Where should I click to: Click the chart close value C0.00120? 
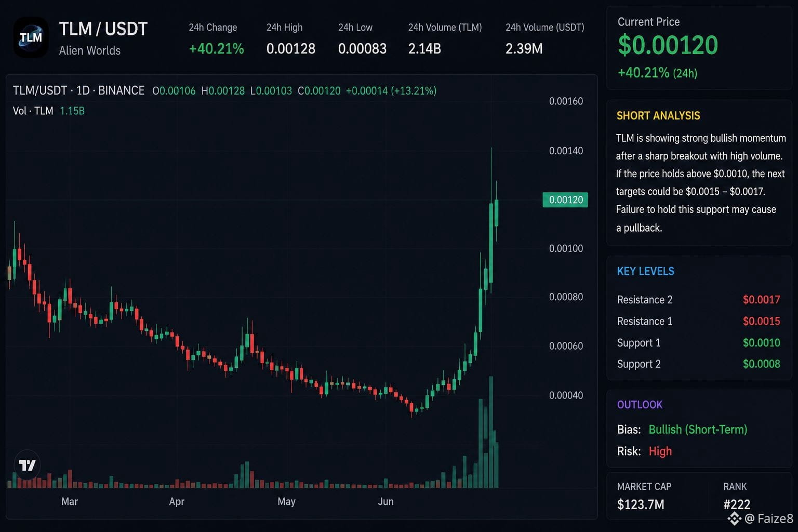pyautogui.click(x=319, y=91)
